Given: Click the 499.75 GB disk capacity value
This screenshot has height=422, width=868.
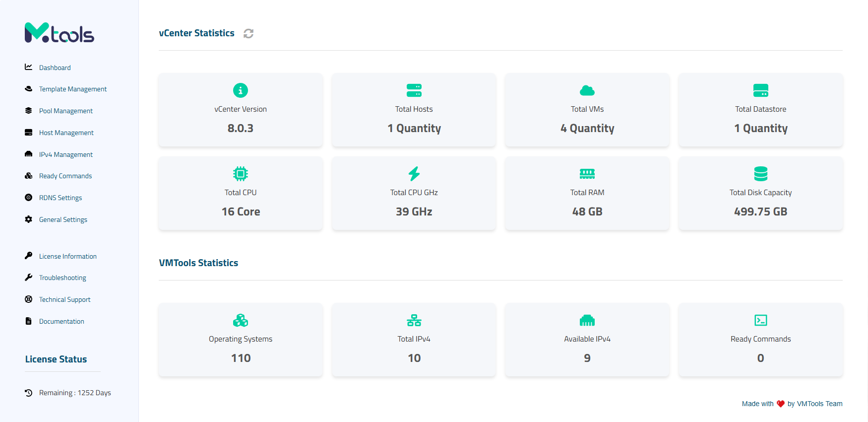Looking at the screenshot, I should pos(761,211).
